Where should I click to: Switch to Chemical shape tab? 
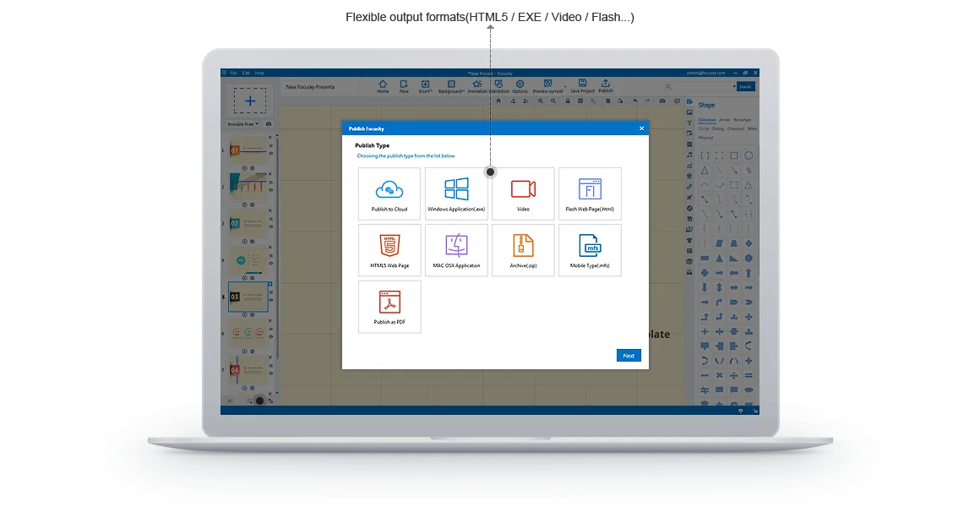pyautogui.click(x=736, y=128)
